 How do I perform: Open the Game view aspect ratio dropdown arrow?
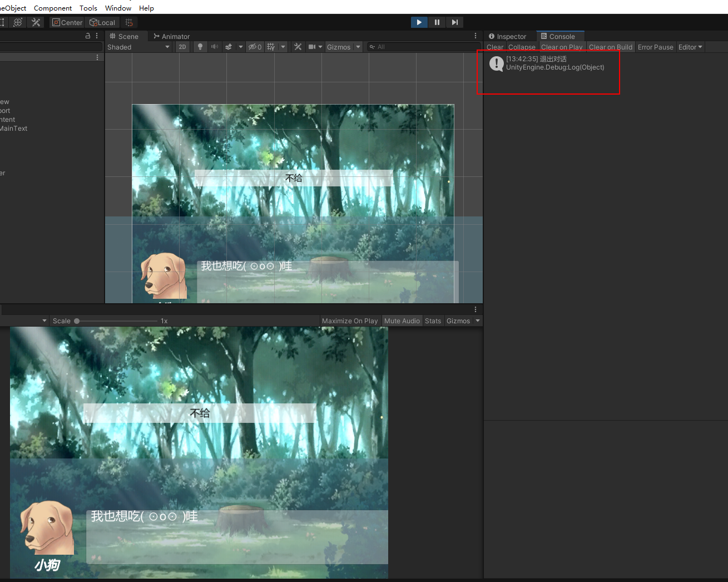pos(44,321)
